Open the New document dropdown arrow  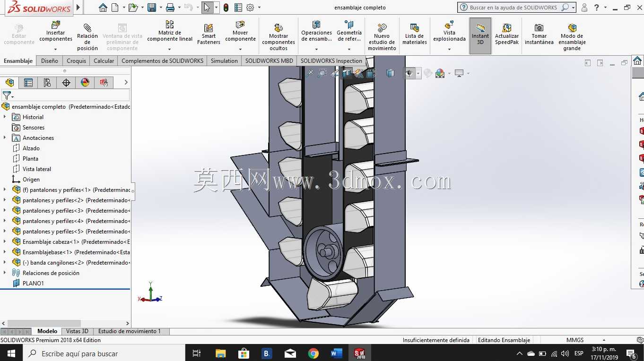124,8
